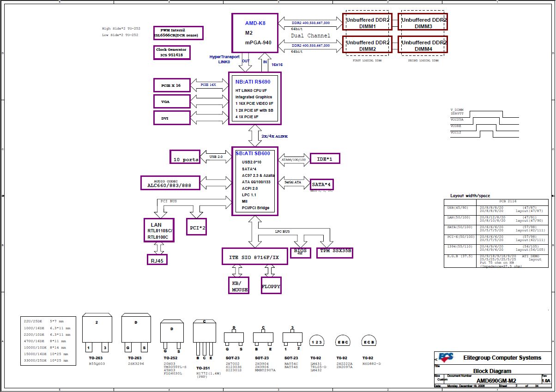Select the SB:ATI SB600 southbridge block

254,181
